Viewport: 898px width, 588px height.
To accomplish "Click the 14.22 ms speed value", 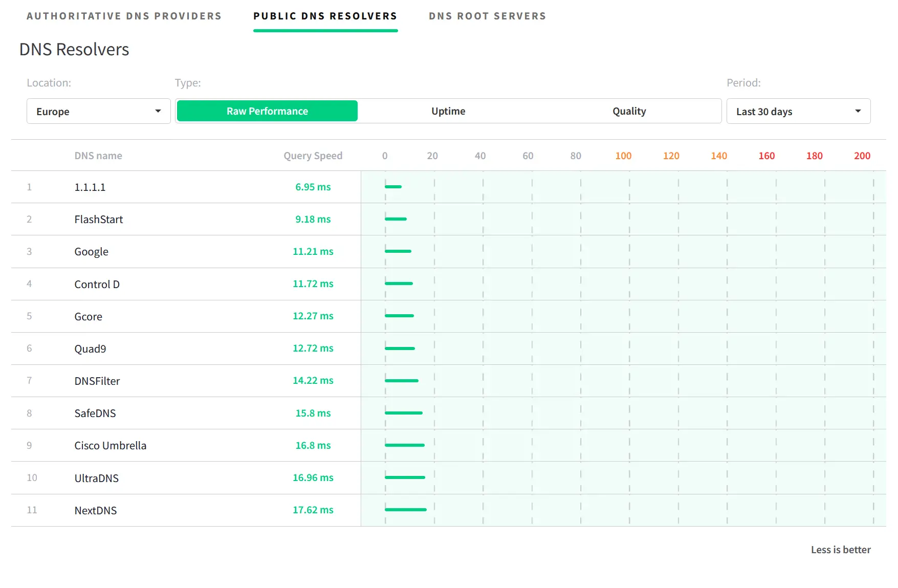I will (313, 380).
